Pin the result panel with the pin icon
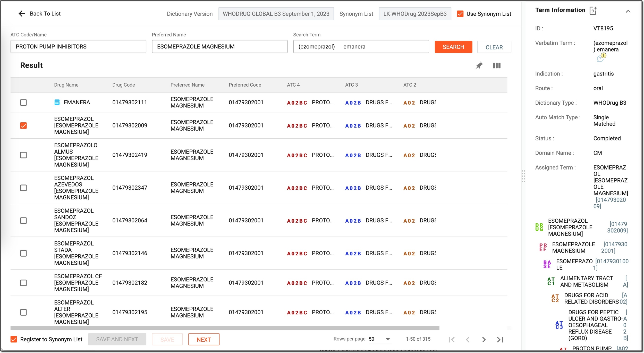 (x=479, y=65)
